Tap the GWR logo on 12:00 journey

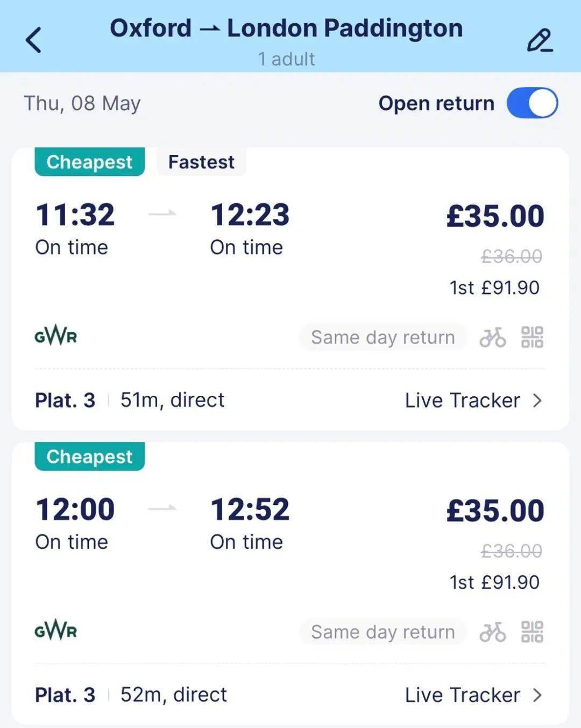point(55,631)
